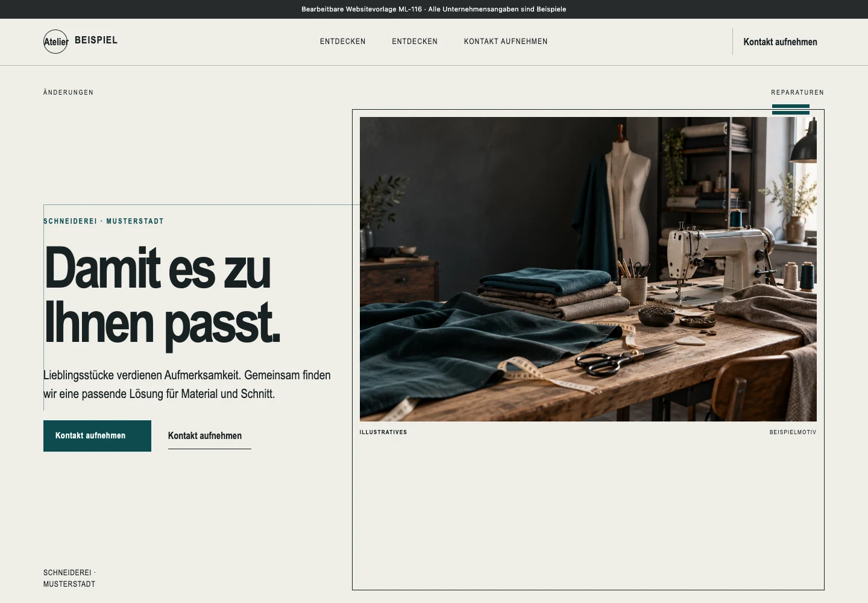Click the circular Atelier logo
Screen dimensions: 868x603
(55, 42)
